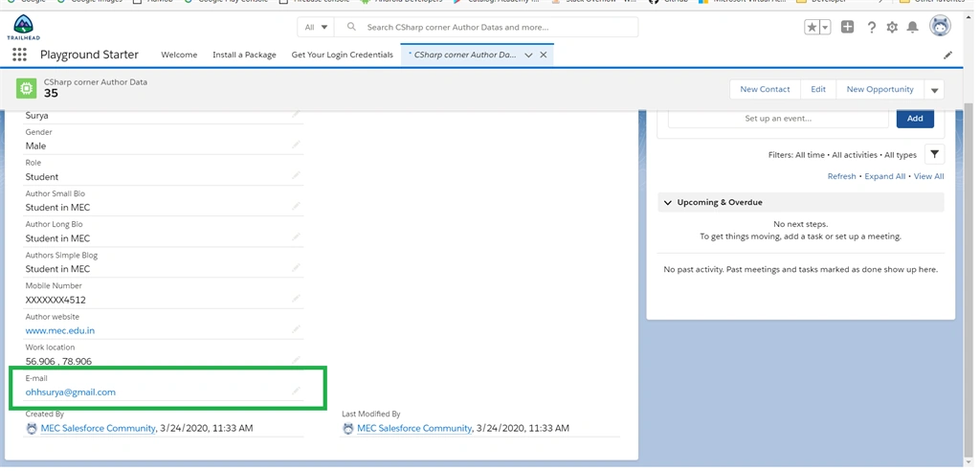Click the Set up an event field
Screen dimensions: 980x471
tap(778, 118)
